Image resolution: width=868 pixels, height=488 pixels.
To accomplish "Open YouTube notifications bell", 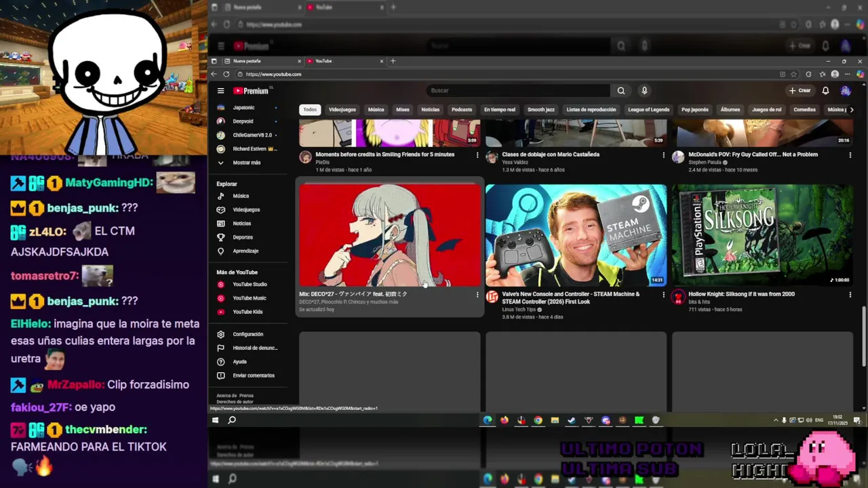I will (x=825, y=91).
